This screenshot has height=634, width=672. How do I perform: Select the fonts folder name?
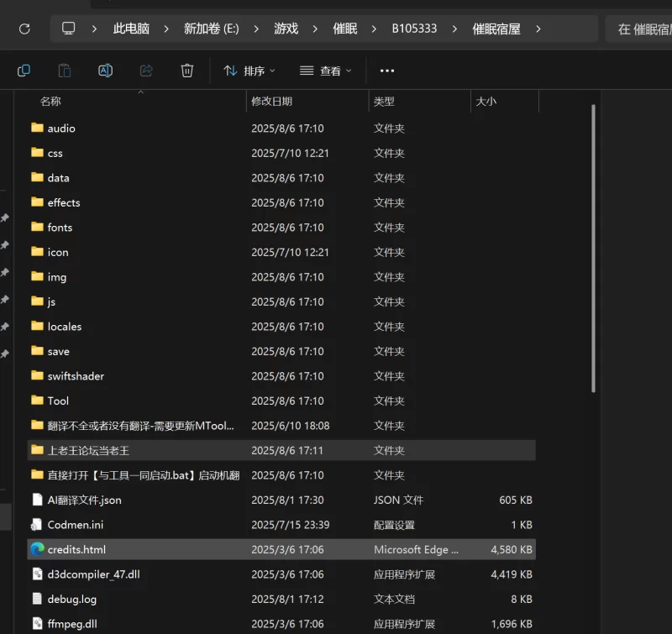point(60,227)
